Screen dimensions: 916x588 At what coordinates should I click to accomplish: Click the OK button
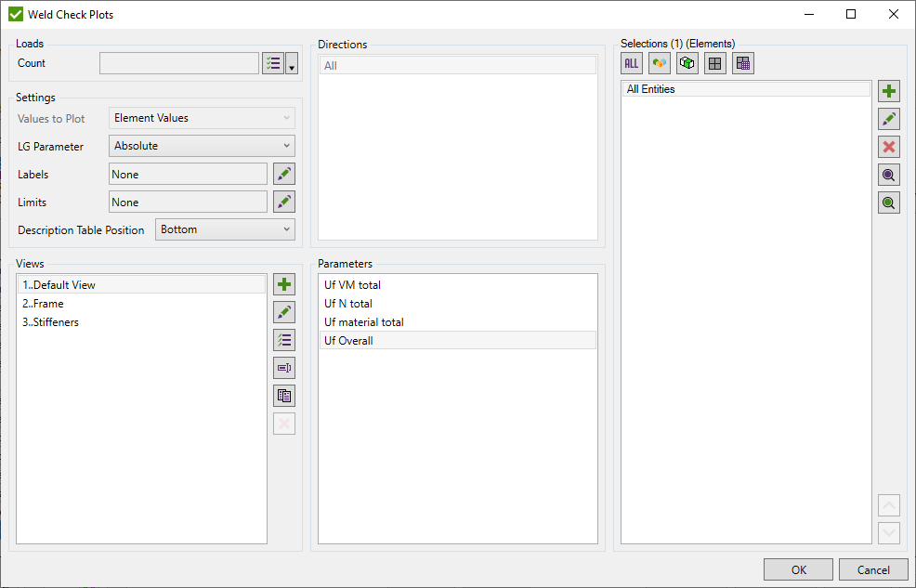[798, 569]
